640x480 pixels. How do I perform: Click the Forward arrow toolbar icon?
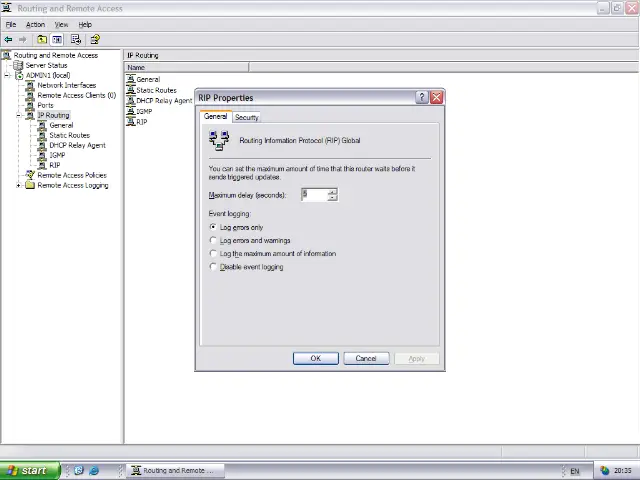tap(22, 39)
